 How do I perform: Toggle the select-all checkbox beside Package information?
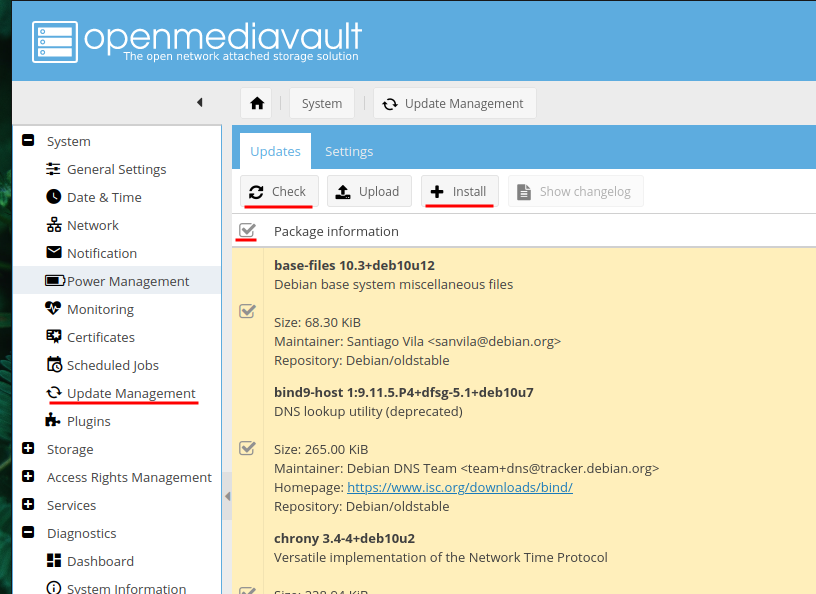247,230
